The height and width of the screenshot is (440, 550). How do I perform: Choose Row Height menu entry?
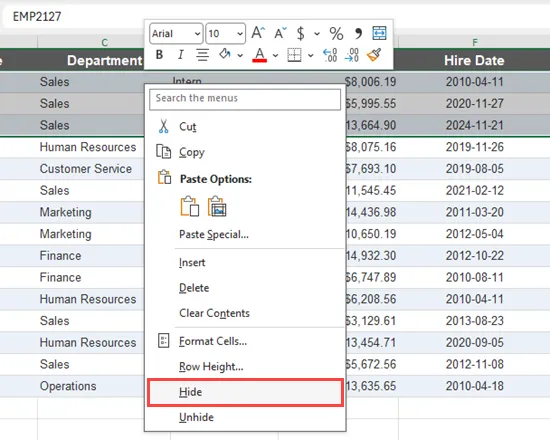245,366
